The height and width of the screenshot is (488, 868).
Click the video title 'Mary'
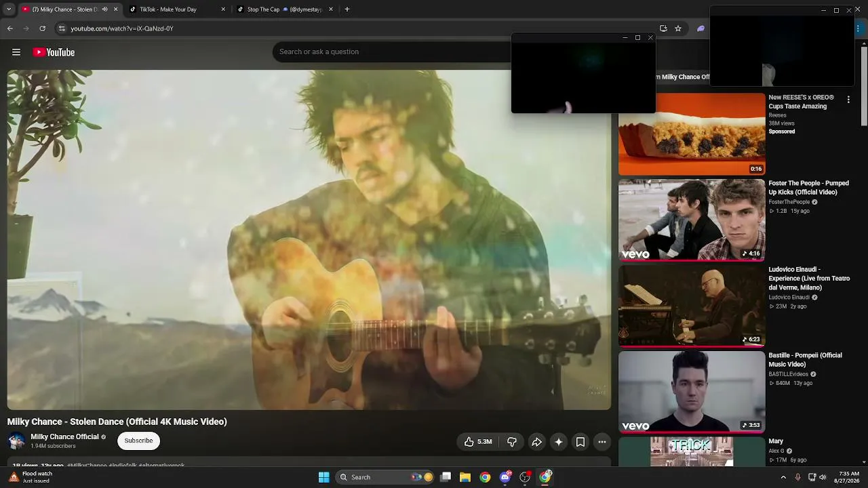coord(776,441)
